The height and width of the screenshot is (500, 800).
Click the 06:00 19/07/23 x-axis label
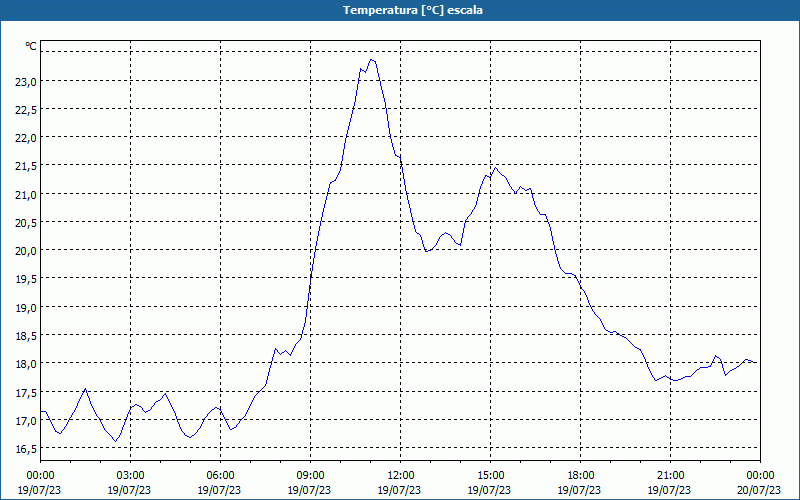point(220,483)
